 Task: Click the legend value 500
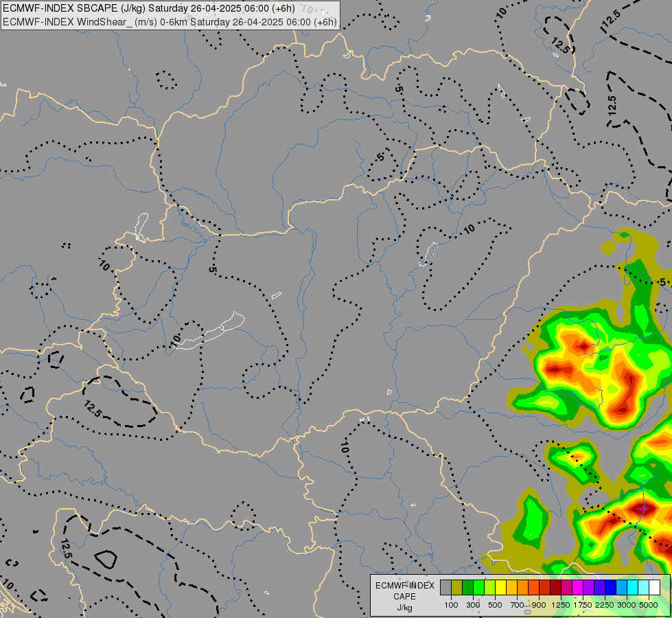[495, 605]
